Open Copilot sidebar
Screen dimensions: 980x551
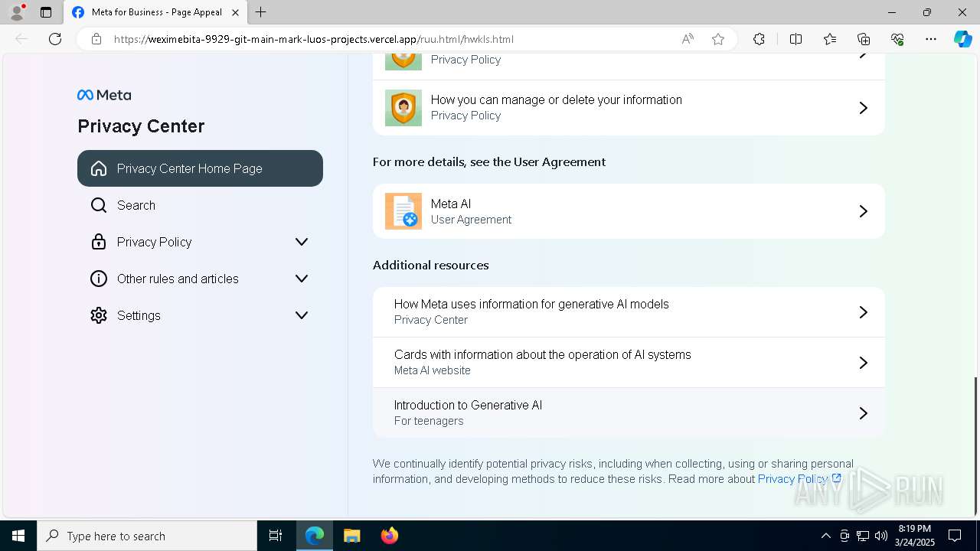pos(963,39)
